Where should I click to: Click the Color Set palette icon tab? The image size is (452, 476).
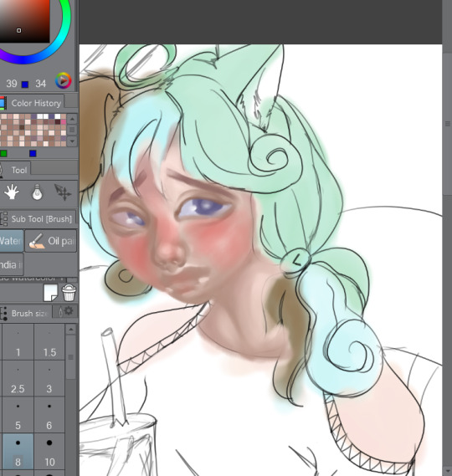point(3,103)
